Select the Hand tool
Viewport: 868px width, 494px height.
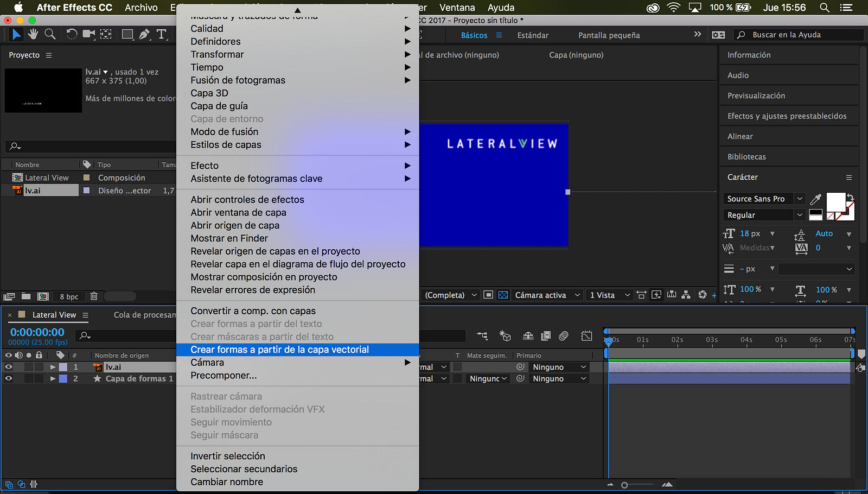click(x=33, y=34)
